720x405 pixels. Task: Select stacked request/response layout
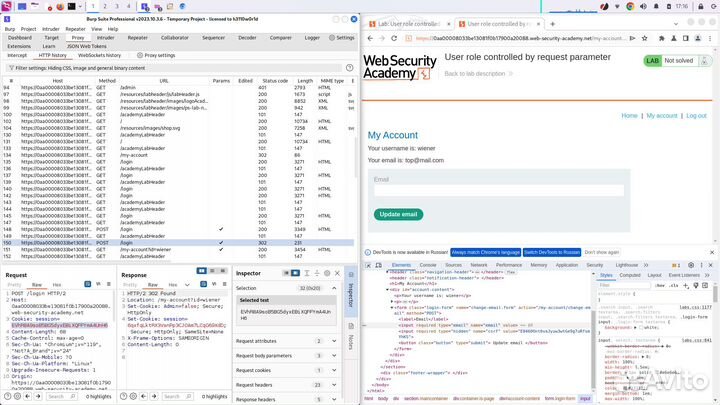click(x=212, y=271)
